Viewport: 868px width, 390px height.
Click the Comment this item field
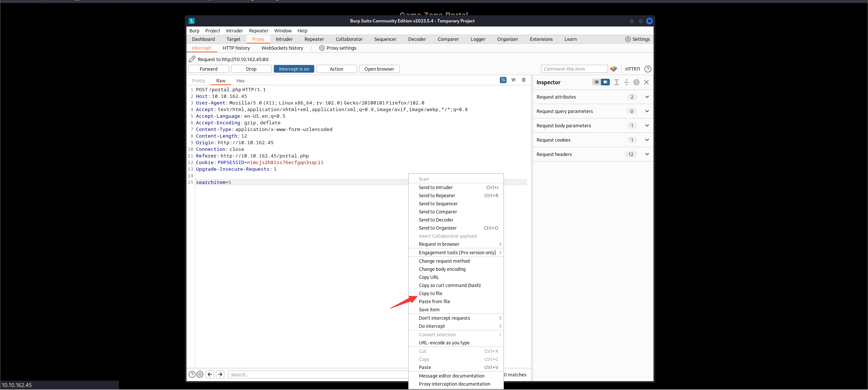pos(574,69)
